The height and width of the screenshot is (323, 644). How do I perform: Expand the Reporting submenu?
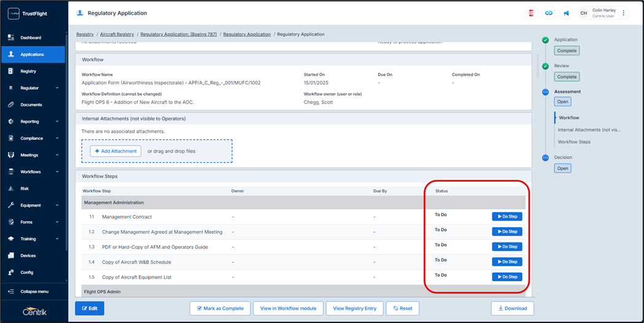point(57,122)
